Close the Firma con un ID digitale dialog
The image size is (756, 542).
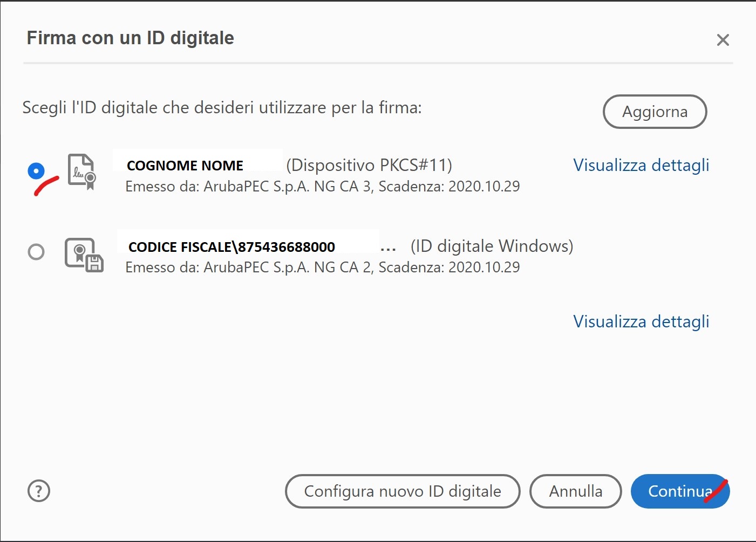click(723, 40)
